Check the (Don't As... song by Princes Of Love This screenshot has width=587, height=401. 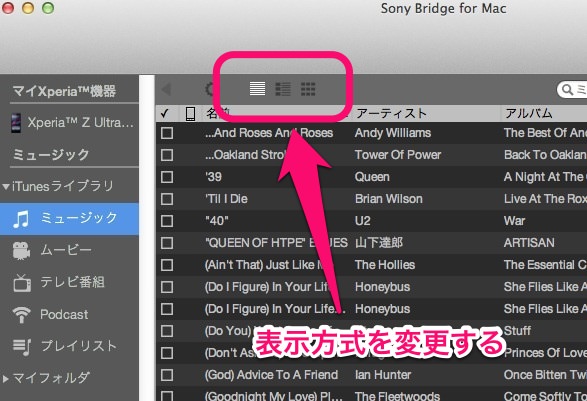pyautogui.click(x=167, y=353)
